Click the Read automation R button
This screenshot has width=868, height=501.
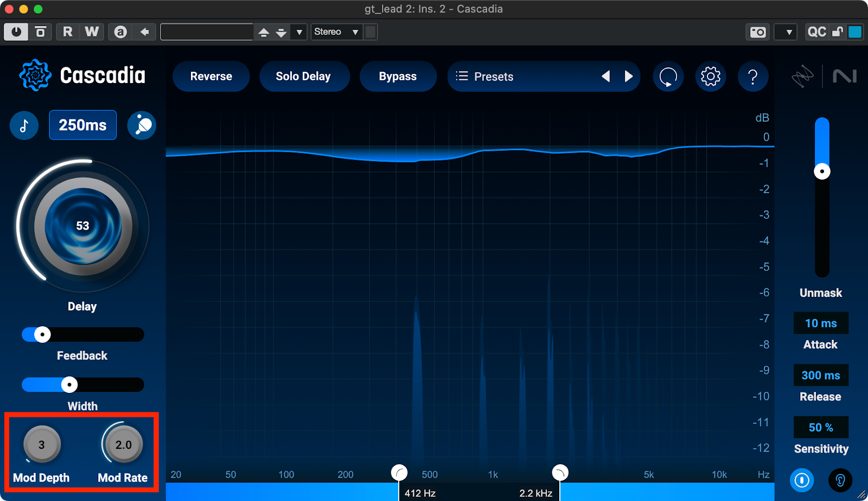click(x=67, y=32)
